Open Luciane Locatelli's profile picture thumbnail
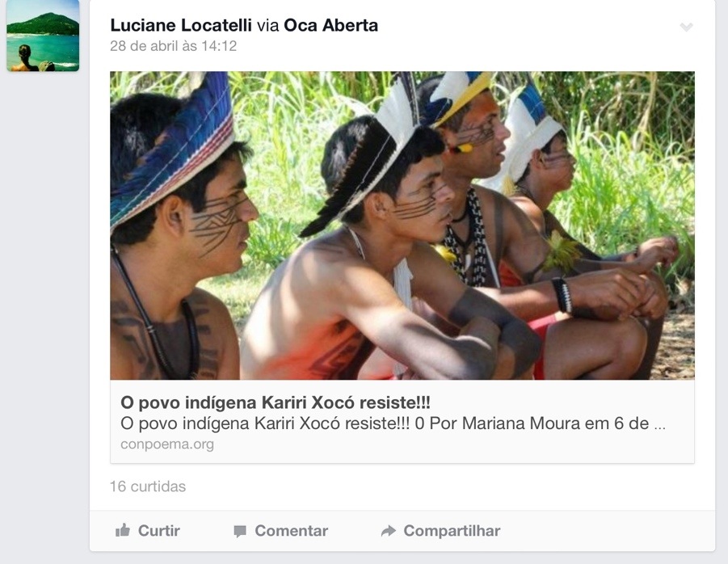728x564 pixels. pyautogui.click(x=43, y=36)
